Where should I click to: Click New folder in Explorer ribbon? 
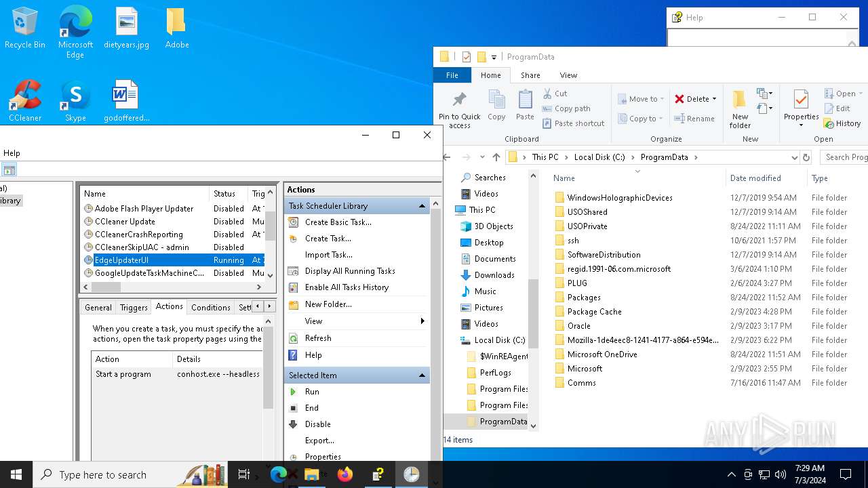[740, 109]
